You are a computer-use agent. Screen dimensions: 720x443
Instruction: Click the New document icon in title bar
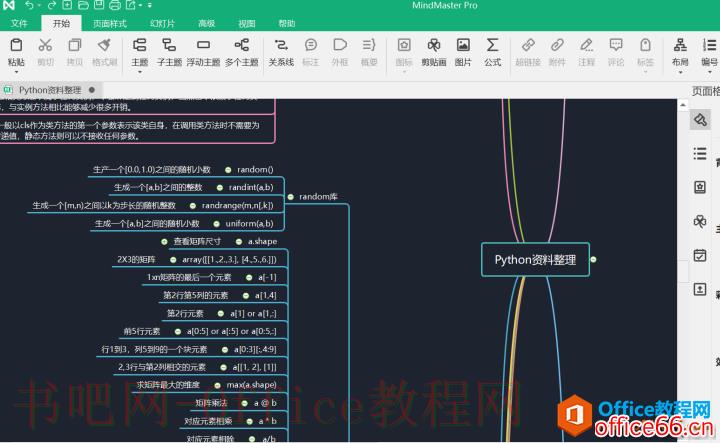[67, 6]
